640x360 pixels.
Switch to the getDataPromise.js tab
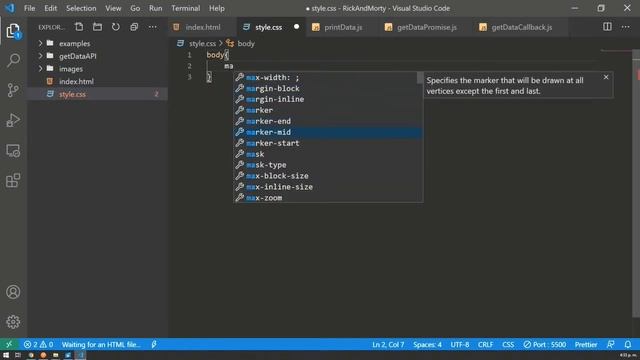point(427,27)
